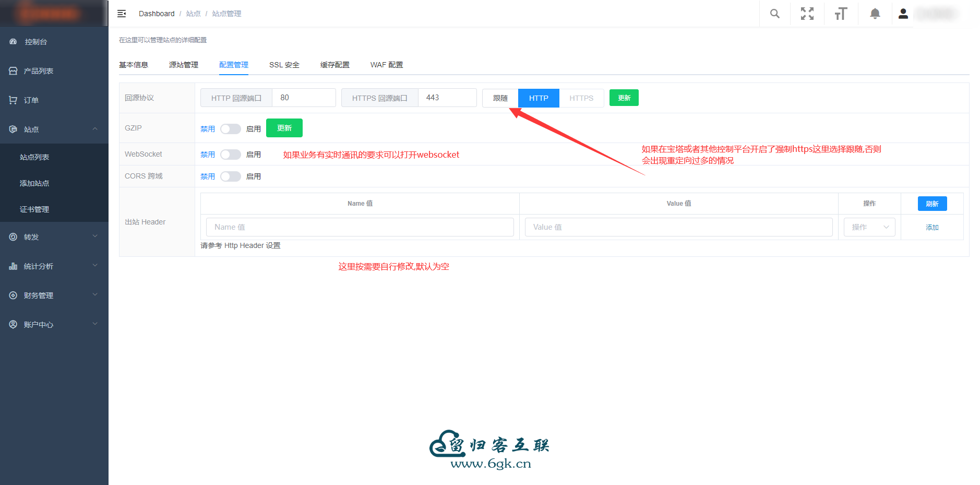Switch to the WAF 配置 tab
The height and width of the screenshot is (485, 980).
click(x=386, y=65)
